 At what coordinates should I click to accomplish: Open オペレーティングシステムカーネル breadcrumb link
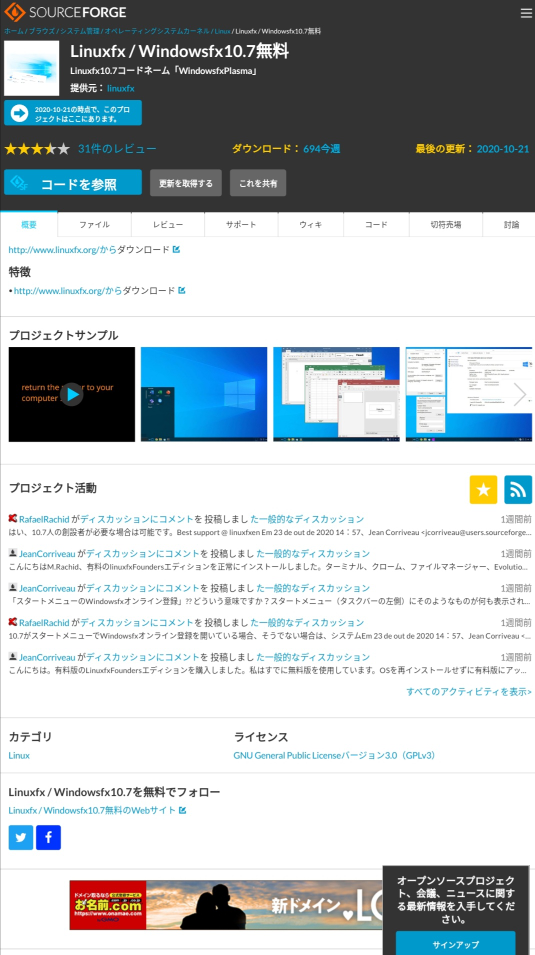157,31
